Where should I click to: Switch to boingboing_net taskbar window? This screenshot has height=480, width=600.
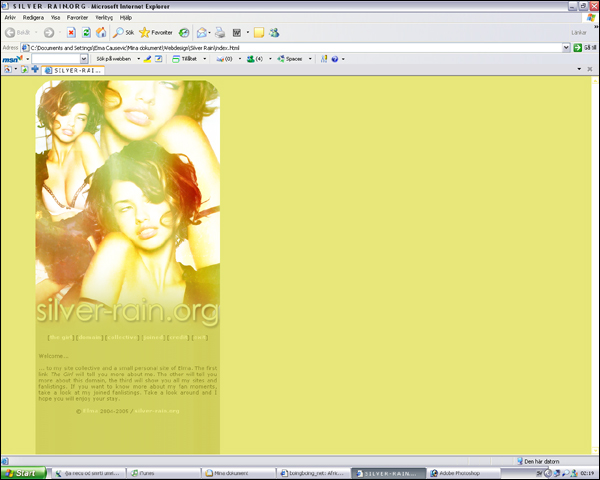pos(313,473)
